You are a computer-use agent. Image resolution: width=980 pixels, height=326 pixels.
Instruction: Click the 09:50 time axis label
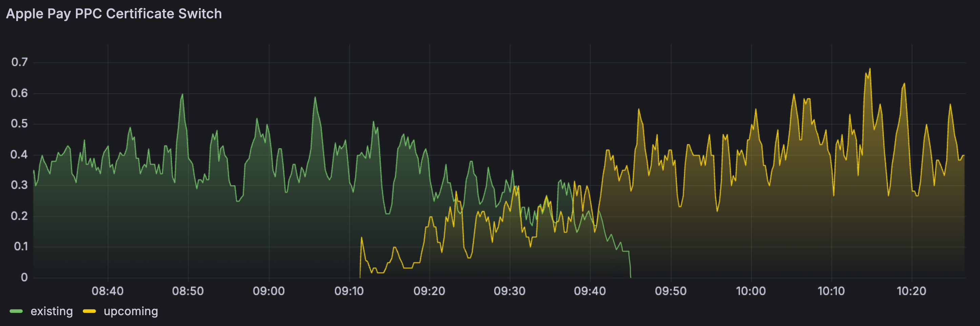[670, 291]
